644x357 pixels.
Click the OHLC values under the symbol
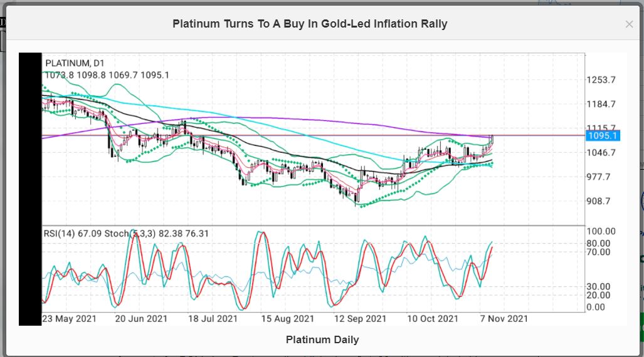tap(107, 75)
